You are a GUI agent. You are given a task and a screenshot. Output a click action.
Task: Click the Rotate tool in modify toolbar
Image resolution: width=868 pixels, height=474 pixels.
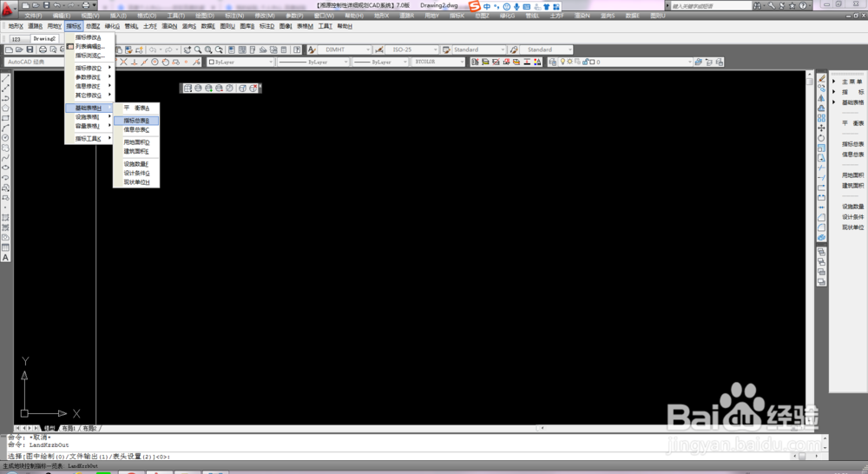click(x=821, y=138)
